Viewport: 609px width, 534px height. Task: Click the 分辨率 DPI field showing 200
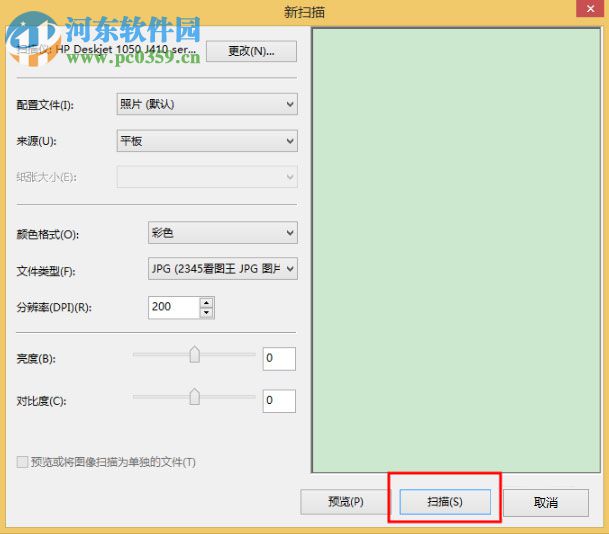coord(174,307)
